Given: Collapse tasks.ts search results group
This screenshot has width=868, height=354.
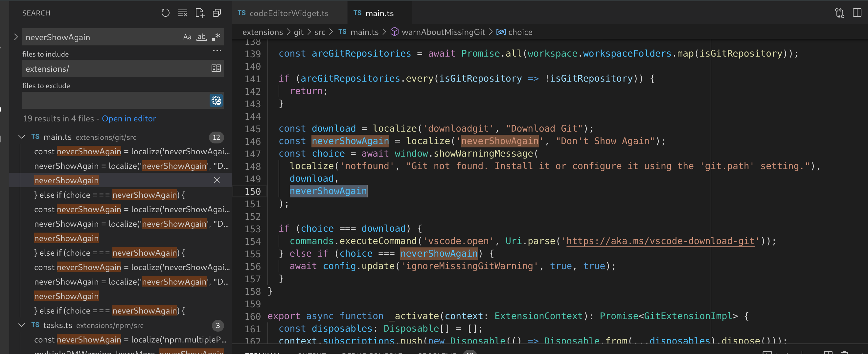Looking at the screenshot, I should (x=22, y=325).
